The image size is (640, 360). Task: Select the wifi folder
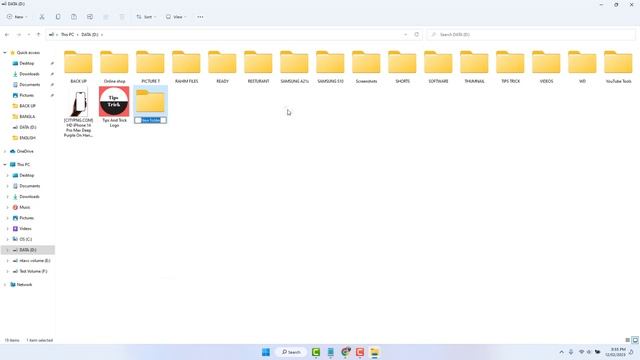[x=582, y=67]
